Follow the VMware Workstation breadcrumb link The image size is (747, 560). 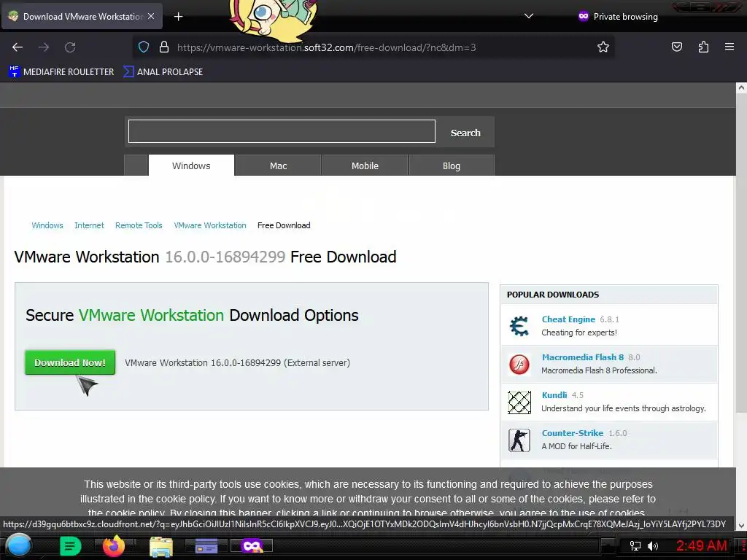(210, 225)
